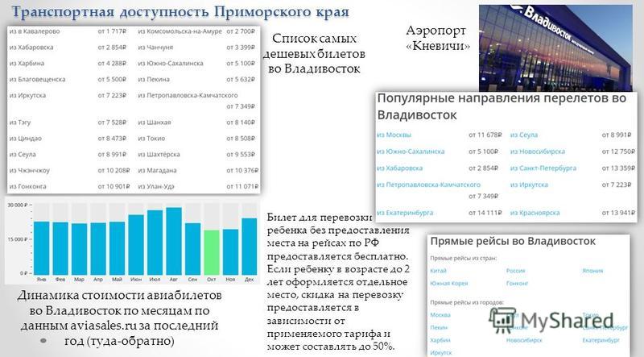Viewport: 644px width, 357px height.
Task: Click 'из Токио' in cheapest tickets list
Action: tap(151, 138)
